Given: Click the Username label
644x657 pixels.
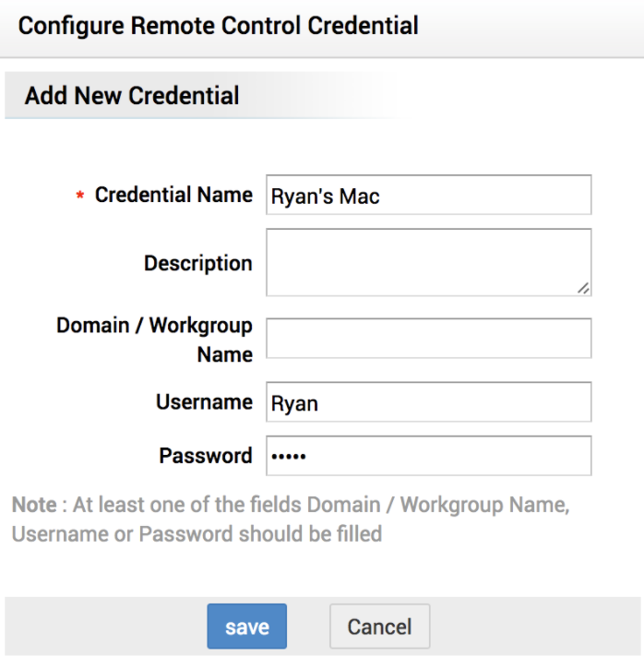Looking at the screenshot, I should (x=204, y=402).
